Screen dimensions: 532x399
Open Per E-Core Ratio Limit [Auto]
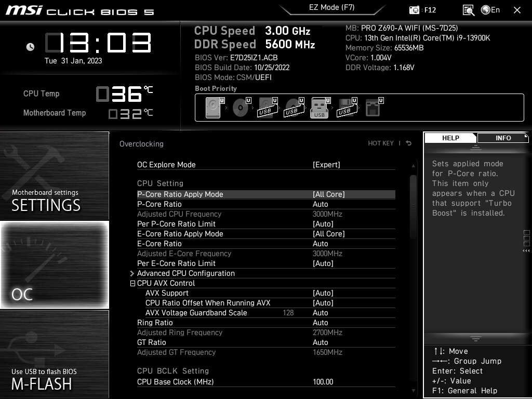[x=266, y=263]
